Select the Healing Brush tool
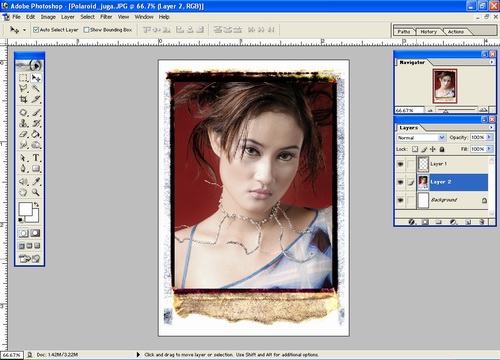500x360 pixels. point(23,113)
